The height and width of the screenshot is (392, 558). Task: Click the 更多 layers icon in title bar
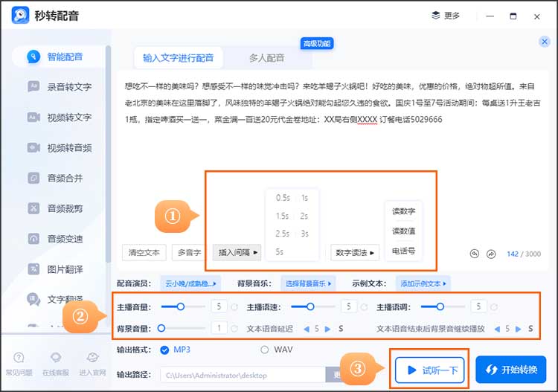[436, 16]
